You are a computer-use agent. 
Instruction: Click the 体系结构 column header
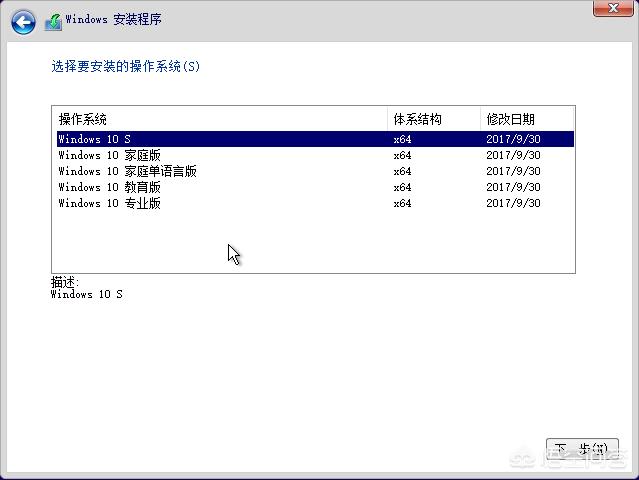click(434, 119)
